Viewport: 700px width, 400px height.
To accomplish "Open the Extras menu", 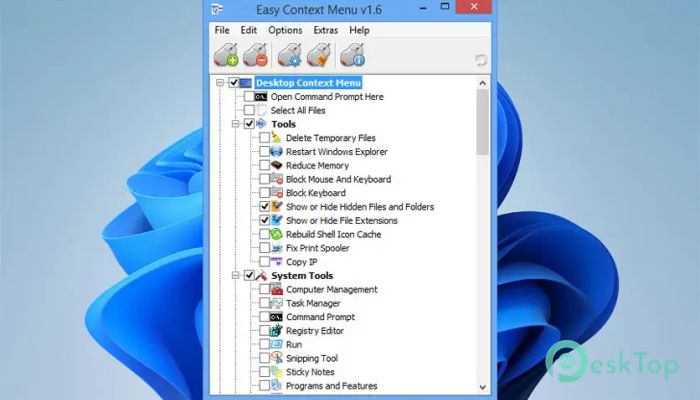I will pyautogui.click(x=325, y=30).
